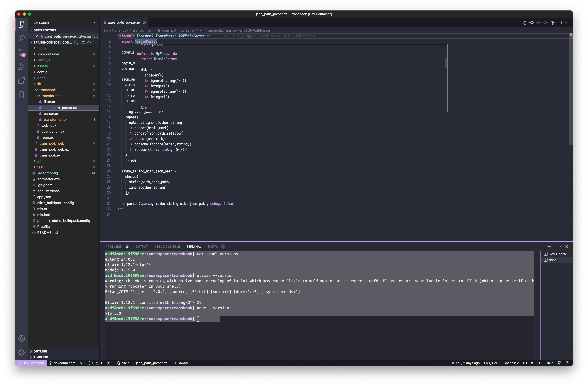This screenshot has width=588, height=386.
Task: Select the TERMINAL tab
Action: (194, 246)
